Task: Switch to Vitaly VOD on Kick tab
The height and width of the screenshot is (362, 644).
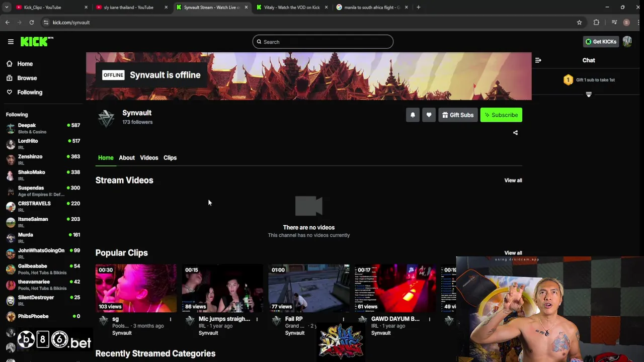Action: [x=292, y=7]
